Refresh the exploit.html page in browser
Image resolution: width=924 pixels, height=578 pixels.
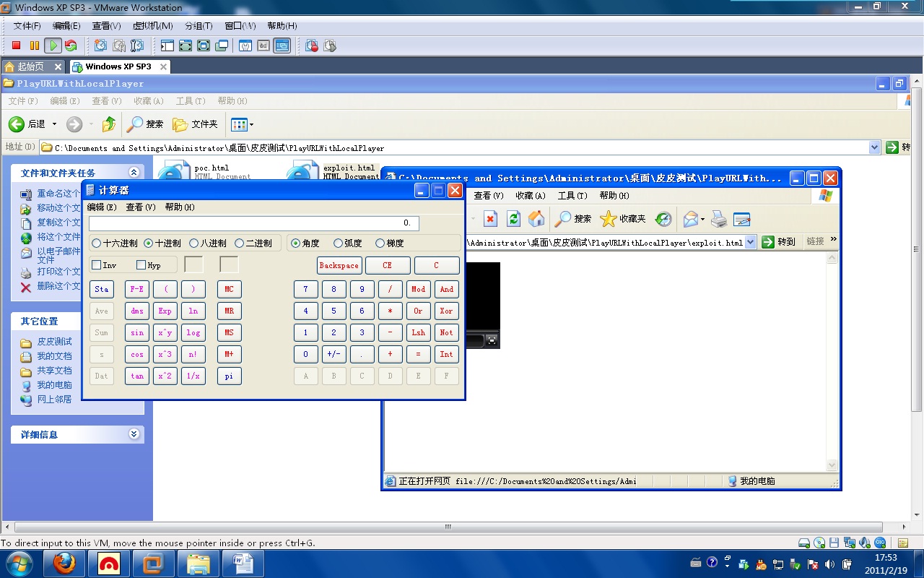[x=513, y=218]
